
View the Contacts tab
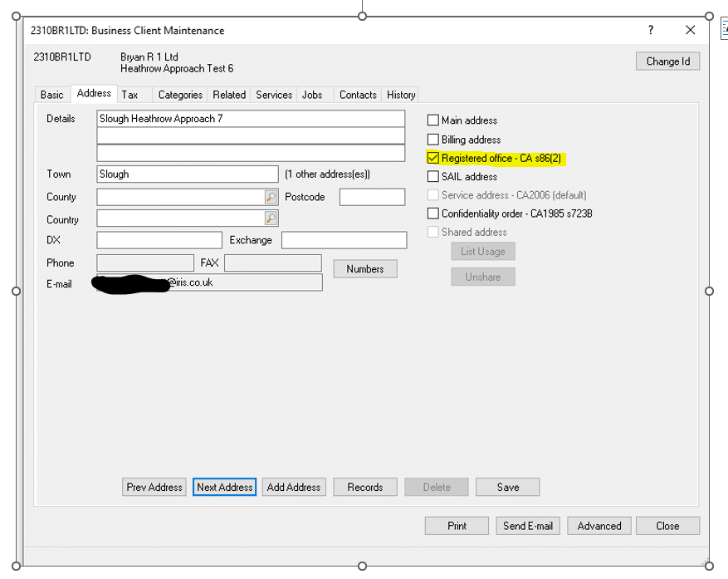click(x=358, y=95)
